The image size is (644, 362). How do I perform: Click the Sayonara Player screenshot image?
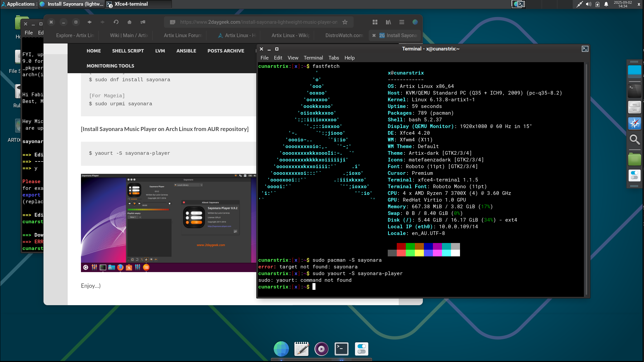[169, 222]
